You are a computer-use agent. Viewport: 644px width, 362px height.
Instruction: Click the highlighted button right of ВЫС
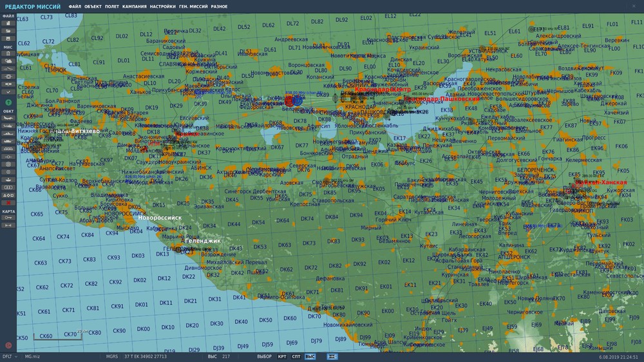coord(332,357)
